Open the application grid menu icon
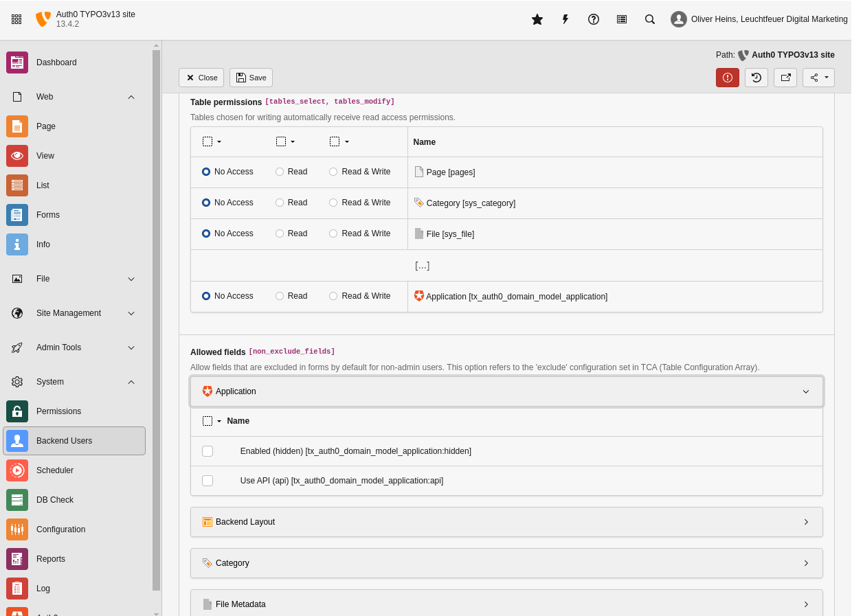Image resolution: width=852 pixels, height=616 pixels. pos(16,19)
